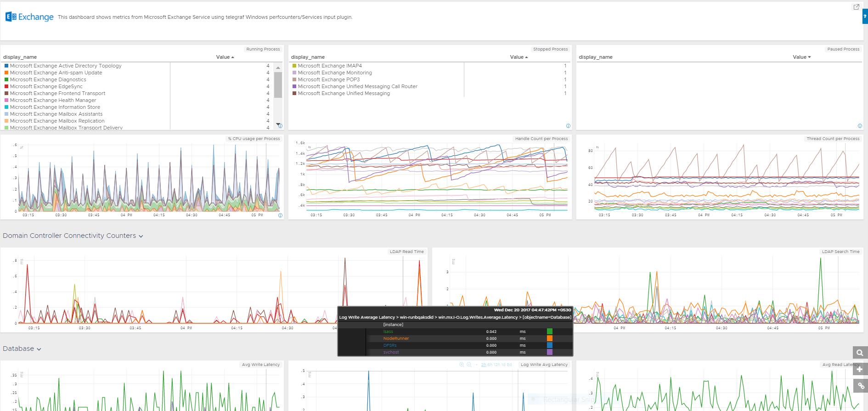This screenshot has height=411, width=868.
Task: Click orange swatch for Anti-spam Update
Action: pos(6,73)
